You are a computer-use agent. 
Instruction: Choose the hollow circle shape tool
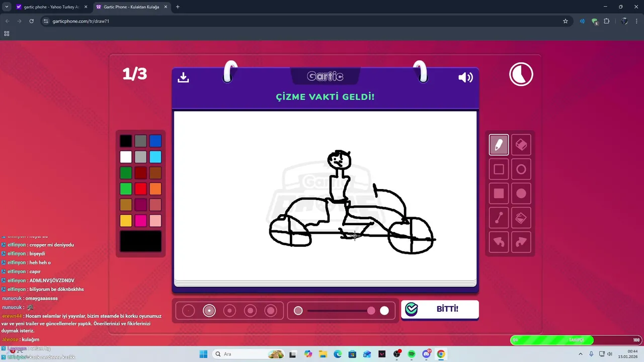click(x=521, y=169)
